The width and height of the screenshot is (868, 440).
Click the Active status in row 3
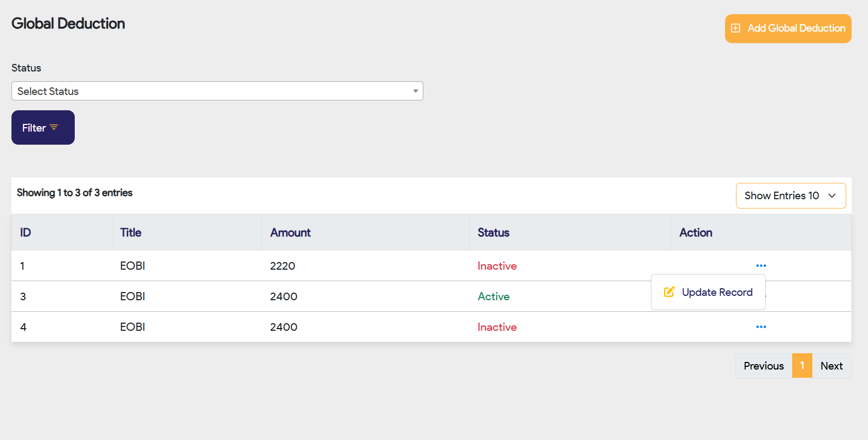click(x=494, y=296)
